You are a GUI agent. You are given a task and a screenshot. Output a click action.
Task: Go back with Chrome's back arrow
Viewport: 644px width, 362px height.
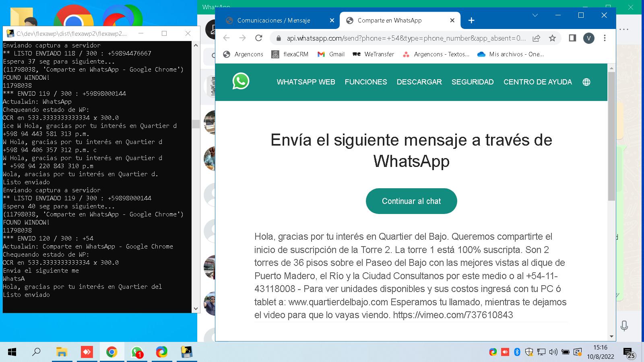point(226,38)
